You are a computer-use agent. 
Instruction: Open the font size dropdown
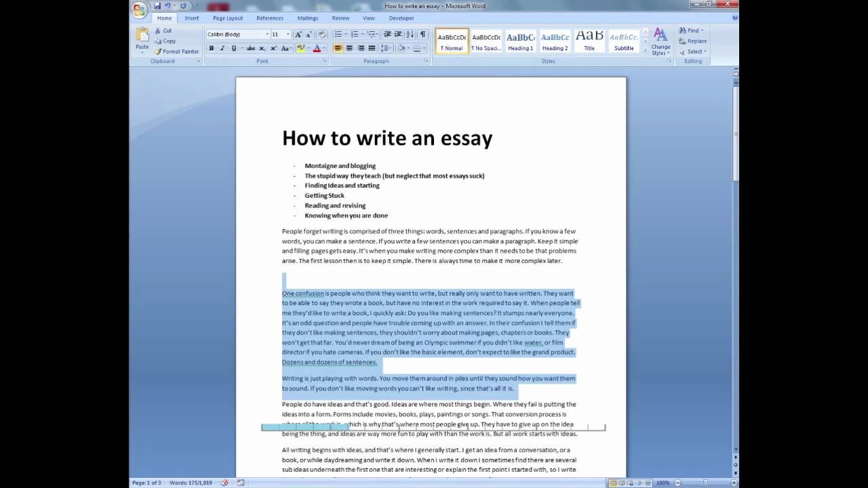[x=288, y=35]
